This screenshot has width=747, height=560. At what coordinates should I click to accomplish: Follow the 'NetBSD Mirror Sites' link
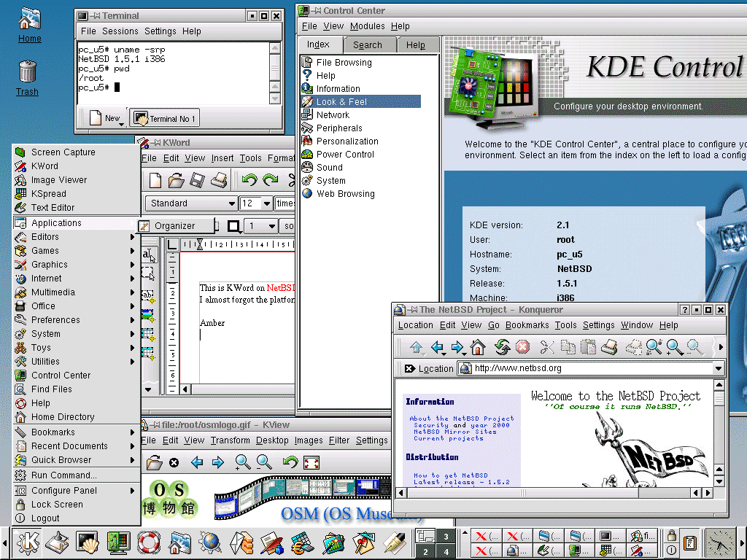pyautogui.click(x=455, y=432)
